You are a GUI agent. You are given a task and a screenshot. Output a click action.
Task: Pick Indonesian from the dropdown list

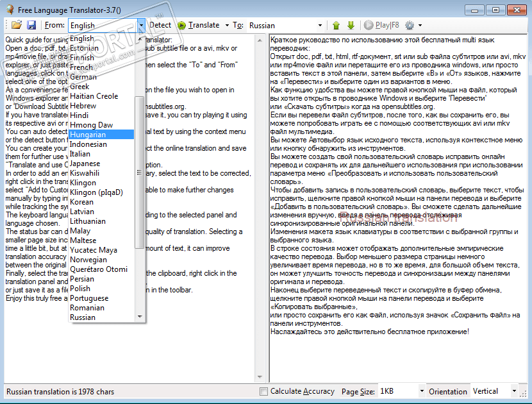(101, 144)
